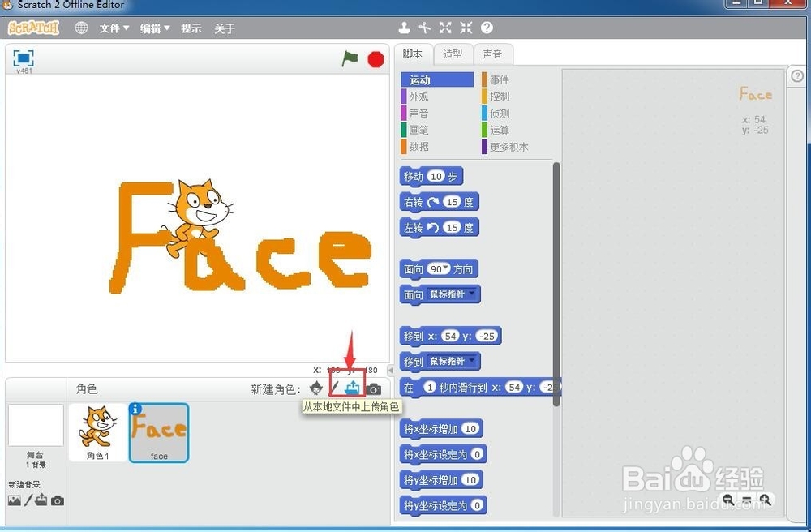Choose new sprite from library icon
Screen dimensions: 811x532
coord(316,388)
